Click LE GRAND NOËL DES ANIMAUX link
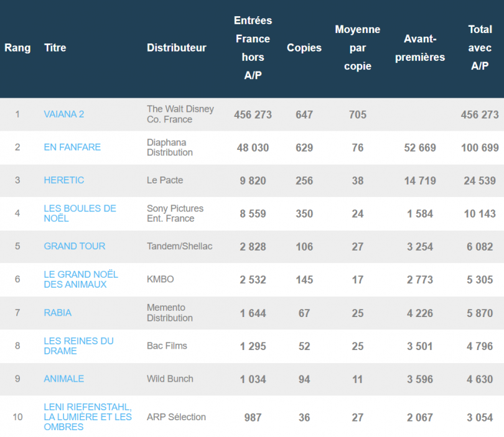This screenshot has width=504, height=437. 81,279
